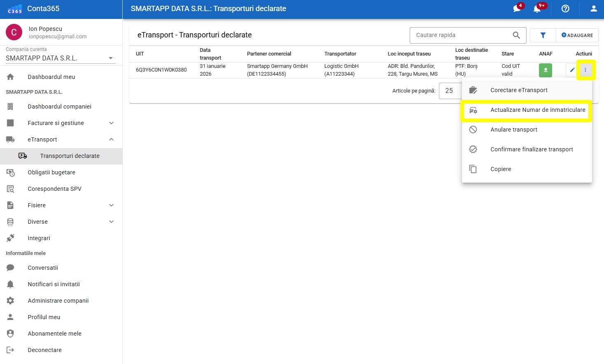Screen dimensions: 604x364
Task: Click the help question mark icon
Action: tap(565, 9)
